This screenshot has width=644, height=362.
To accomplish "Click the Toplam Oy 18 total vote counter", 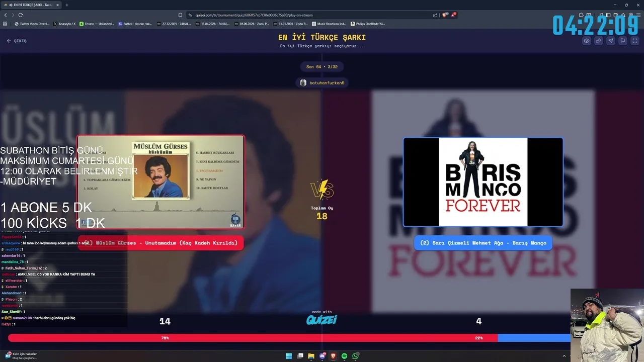I will (322, 213).
